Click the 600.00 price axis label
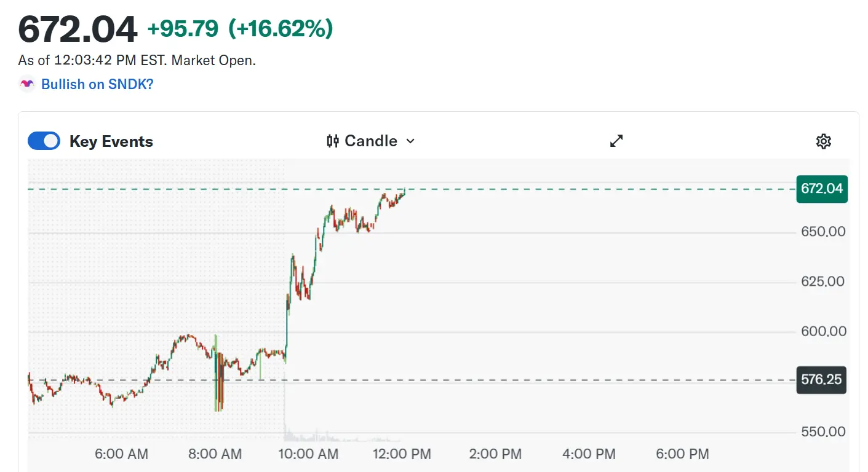Screen dimensions: 868x472 [x=822, y=331]
